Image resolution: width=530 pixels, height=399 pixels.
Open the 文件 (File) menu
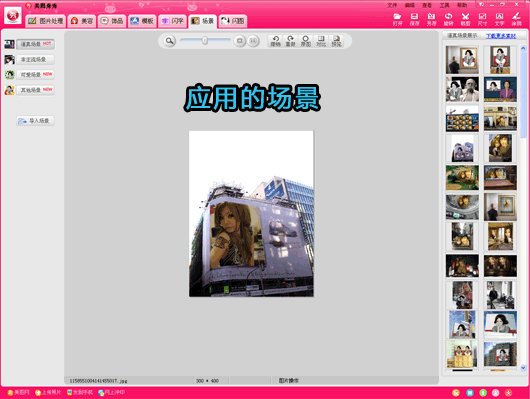[x=392, y=5]
